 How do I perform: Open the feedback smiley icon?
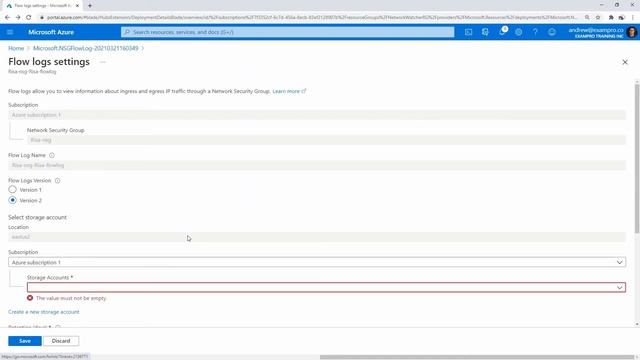point(552,32)
